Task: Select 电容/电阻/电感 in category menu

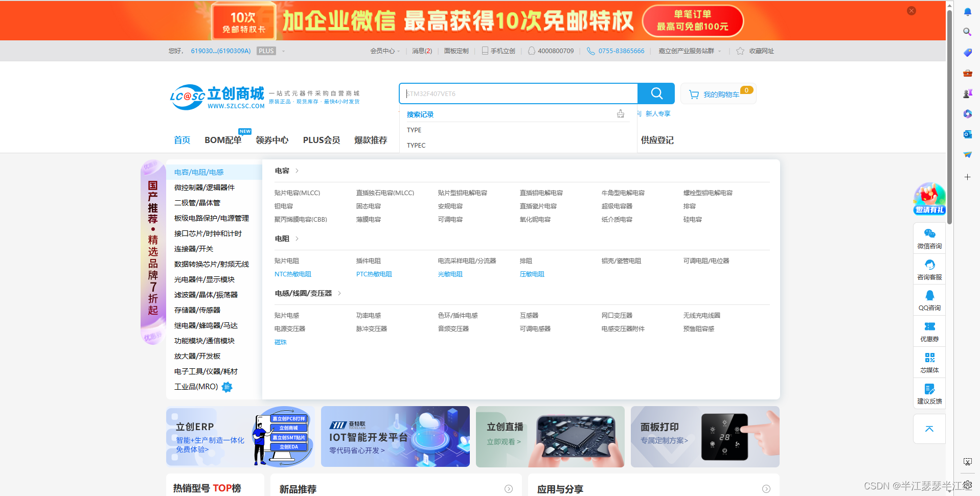Action: click(x=199, y=172)
